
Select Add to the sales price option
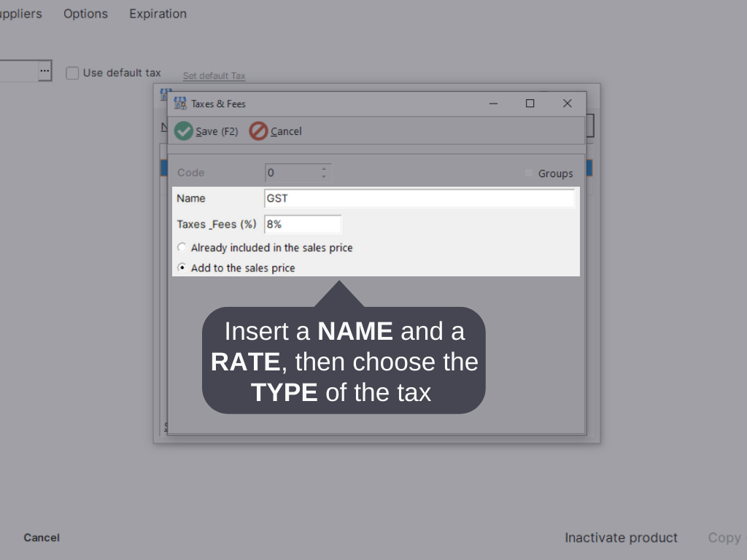point(182,268)
